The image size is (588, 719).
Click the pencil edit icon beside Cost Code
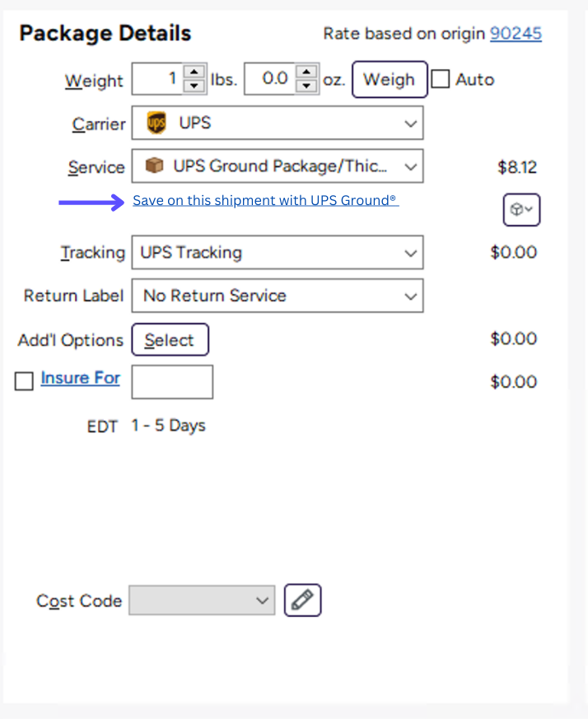(x=302, y=600)
